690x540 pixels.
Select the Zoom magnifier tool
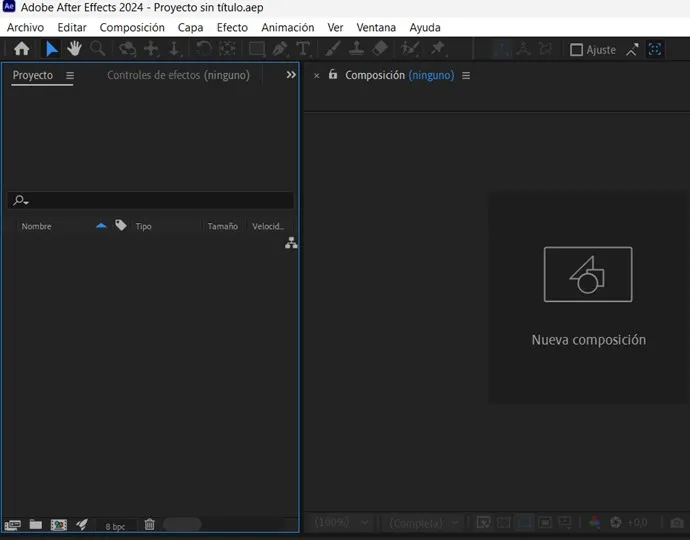(98, 48)
